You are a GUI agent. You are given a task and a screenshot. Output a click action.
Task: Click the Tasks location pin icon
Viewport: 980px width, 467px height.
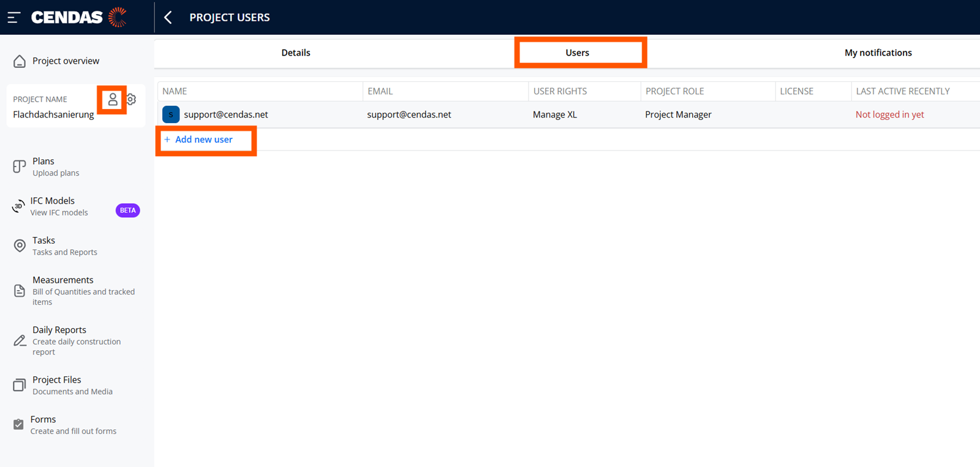20,246
